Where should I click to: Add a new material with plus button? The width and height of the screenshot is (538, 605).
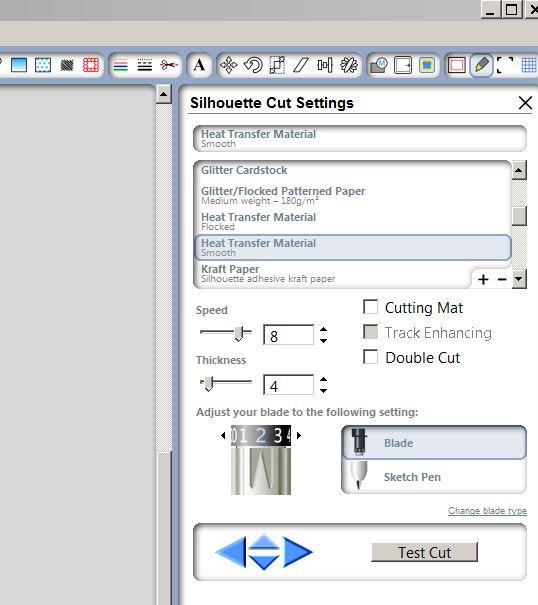pyautogui.click(x=483, y=279)
